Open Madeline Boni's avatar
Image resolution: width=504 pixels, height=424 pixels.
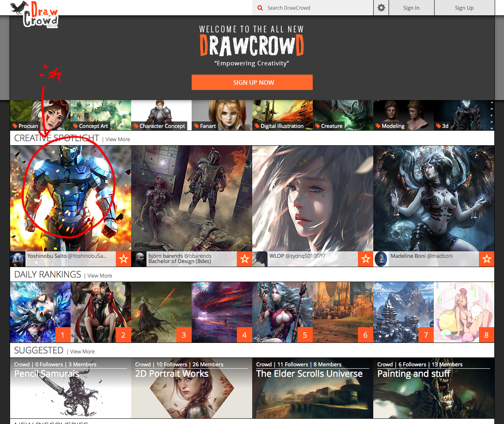coord(381,259)
